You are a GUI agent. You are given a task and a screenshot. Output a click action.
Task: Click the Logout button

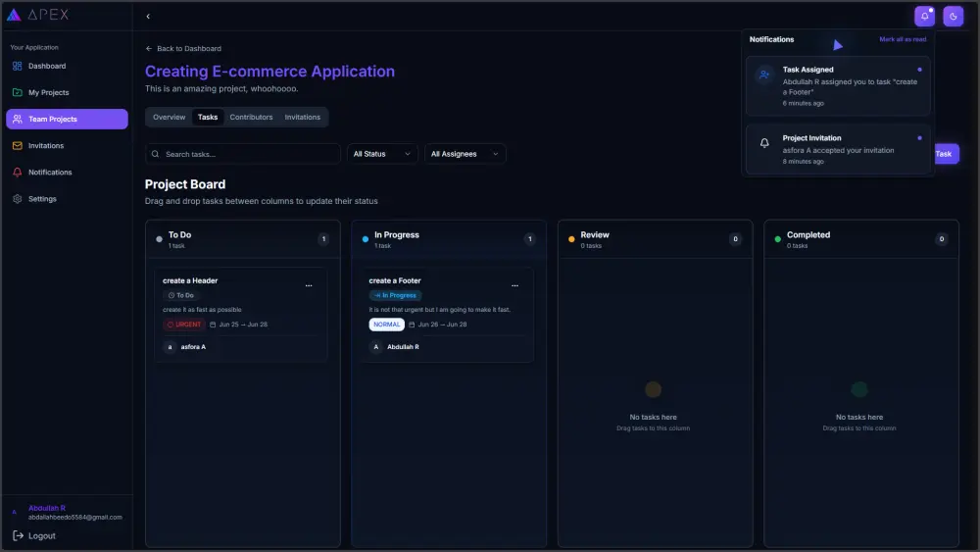pos(34,535)
